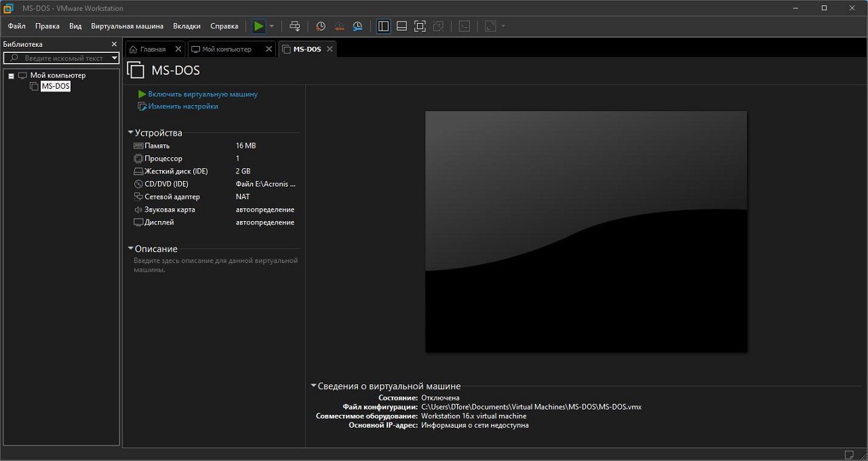Open the power options dropdown arrow

click(x=272, y=26)
